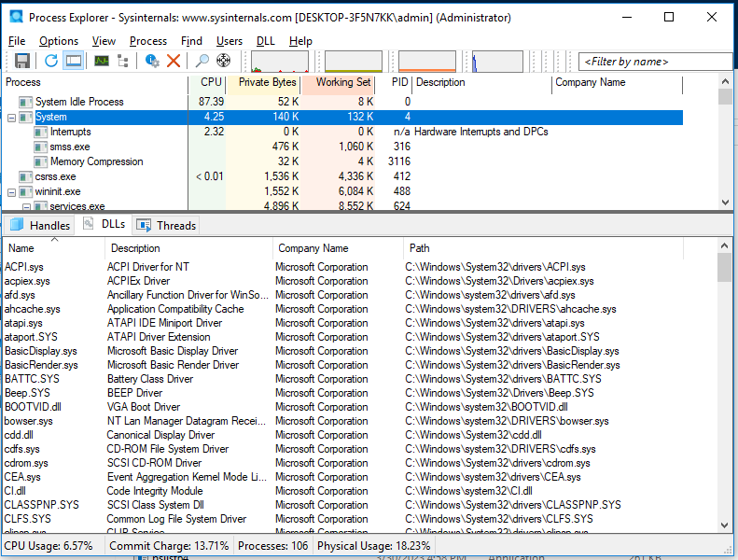Open the System Information graph icon
Image resolution: width=738 pixels, height=560 pixels.
(101, 61)
